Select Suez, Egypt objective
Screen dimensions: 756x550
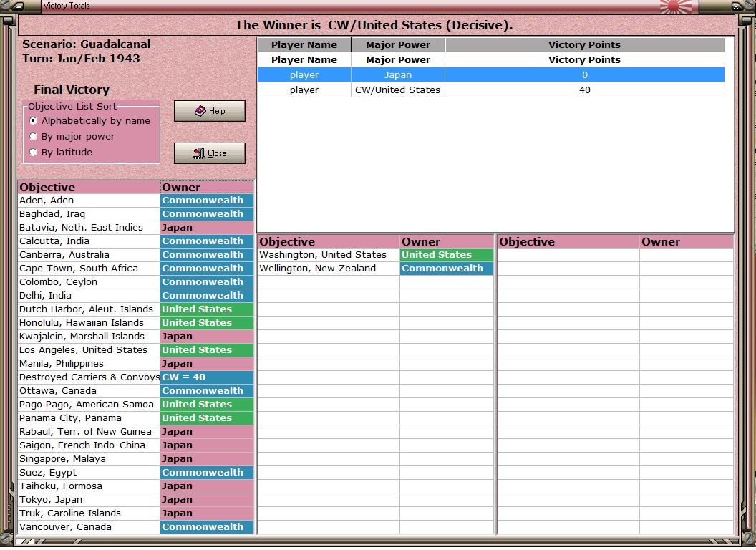[x=89, y=473]
